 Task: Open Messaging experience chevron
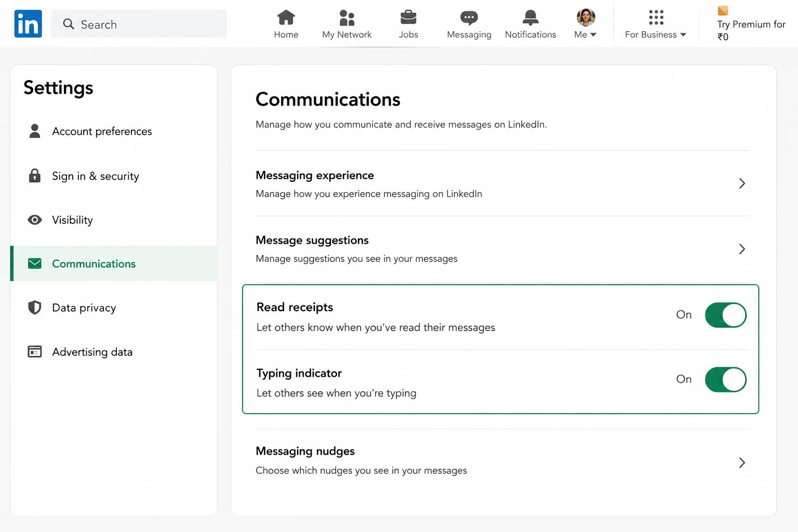tap(742, 183)
